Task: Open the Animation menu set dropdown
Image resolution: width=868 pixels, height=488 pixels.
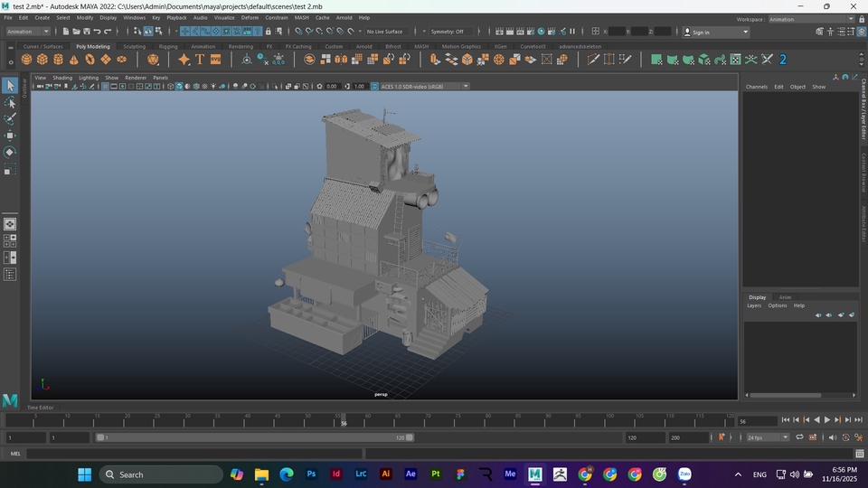Action: pyautogui.click(x=28, y=32)
